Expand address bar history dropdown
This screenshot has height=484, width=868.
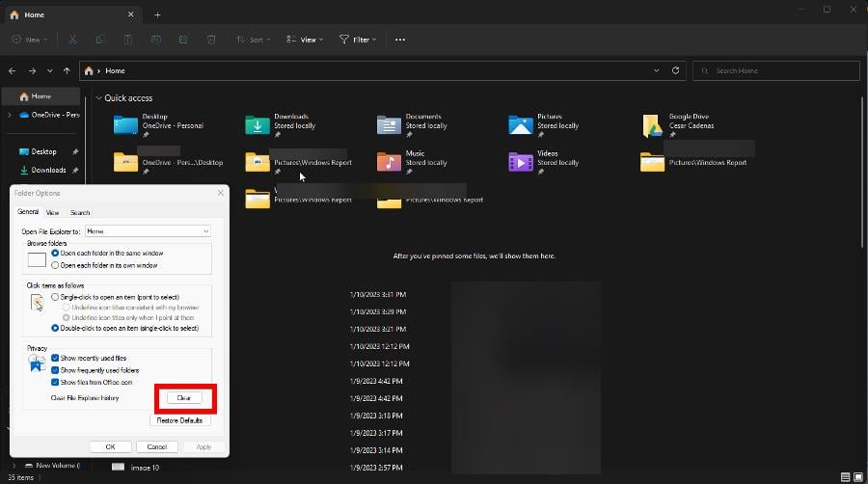[657, 70]
